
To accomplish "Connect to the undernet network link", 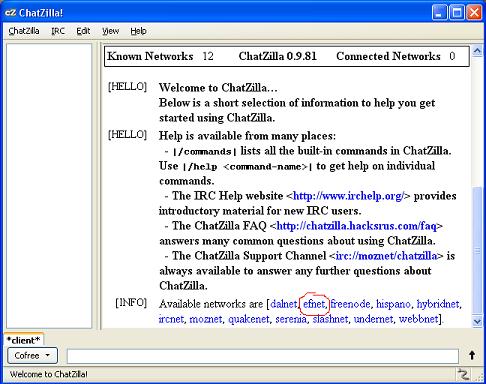I will (373, 319).
